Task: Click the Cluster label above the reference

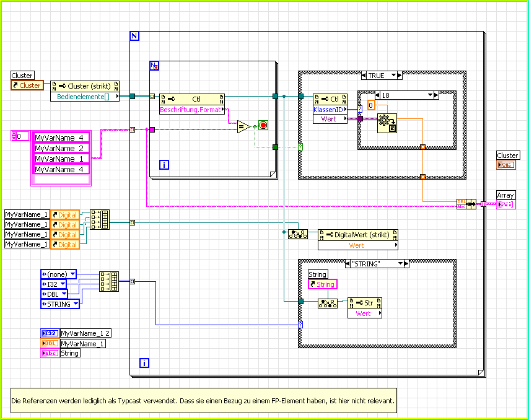Action: pyautogui.click(x=22, y=76)
